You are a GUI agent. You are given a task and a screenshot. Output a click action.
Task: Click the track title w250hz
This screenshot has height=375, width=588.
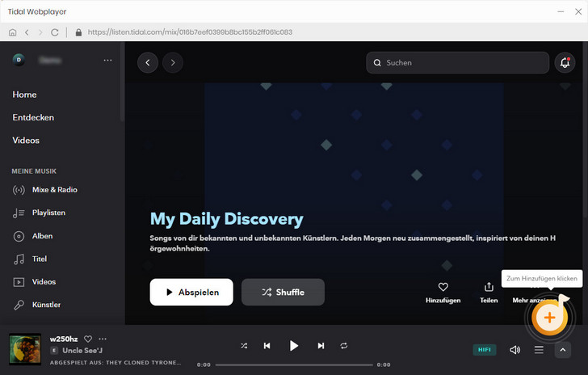[x=64, y=339]
